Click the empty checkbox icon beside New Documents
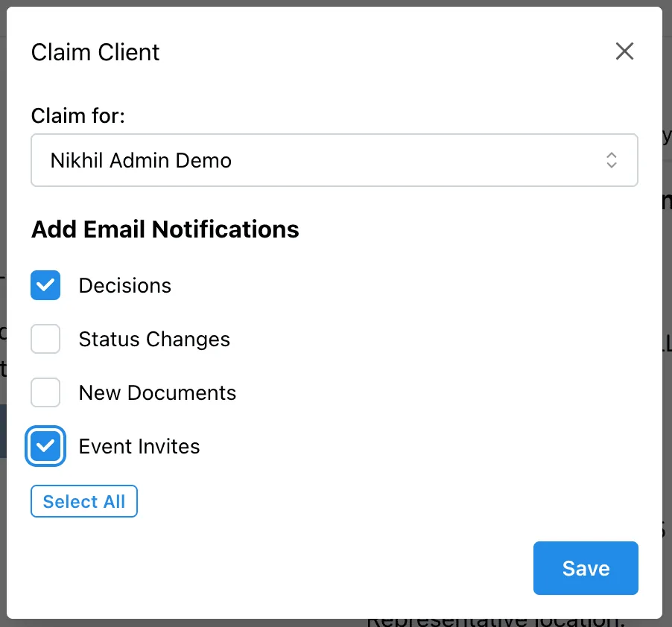The width and height of the screenshot is (672, 627). click(x=45, y=392)
